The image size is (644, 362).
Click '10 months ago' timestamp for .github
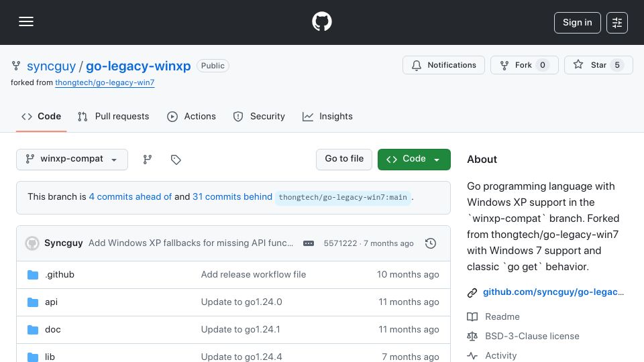[x=408, y=275]
